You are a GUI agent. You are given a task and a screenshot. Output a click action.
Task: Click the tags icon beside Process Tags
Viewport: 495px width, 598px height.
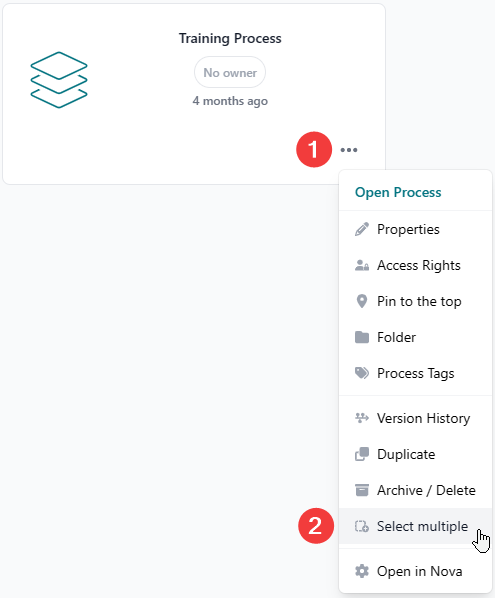[x=362, y=373]
